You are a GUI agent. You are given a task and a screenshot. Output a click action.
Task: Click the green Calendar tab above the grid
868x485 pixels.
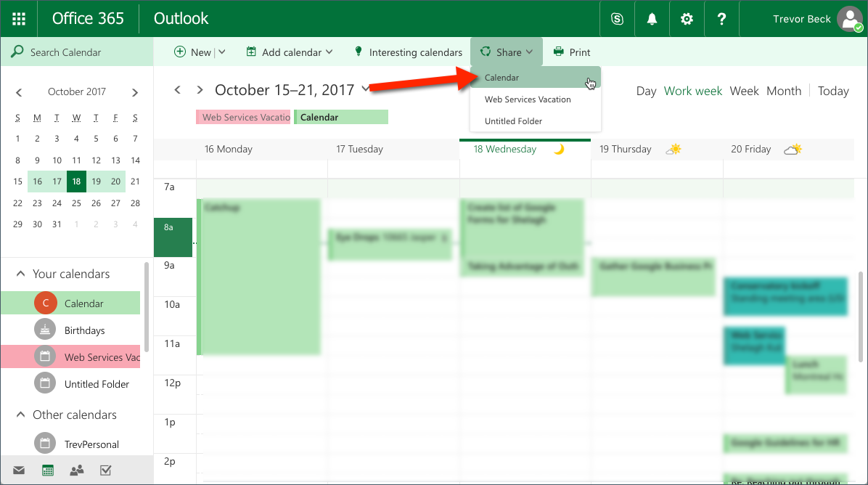(x=341, y=118)
